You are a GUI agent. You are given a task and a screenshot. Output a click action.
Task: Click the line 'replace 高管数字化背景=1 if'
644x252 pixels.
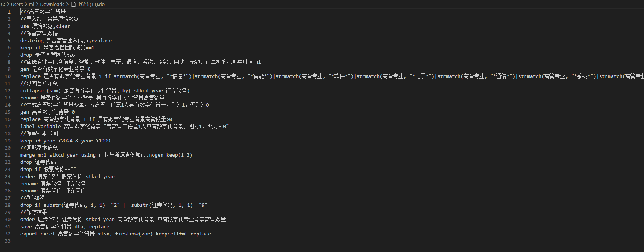tap(96, 119)
